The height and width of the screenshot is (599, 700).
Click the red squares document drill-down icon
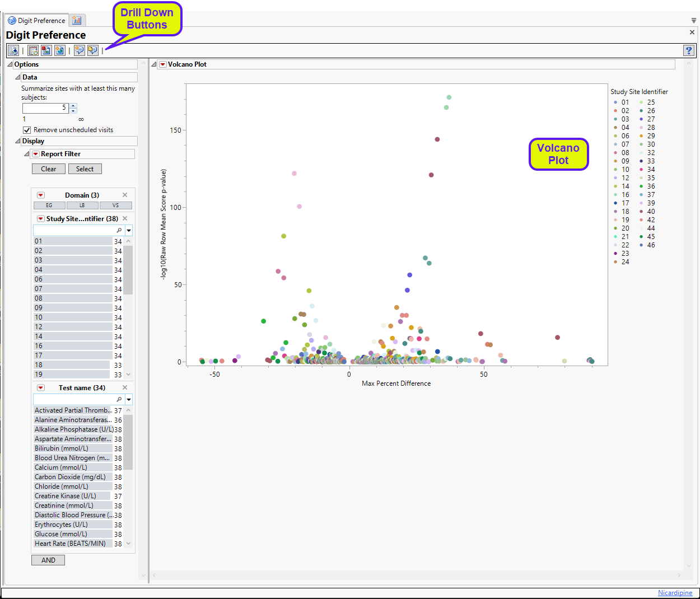[x=46, y=50]
